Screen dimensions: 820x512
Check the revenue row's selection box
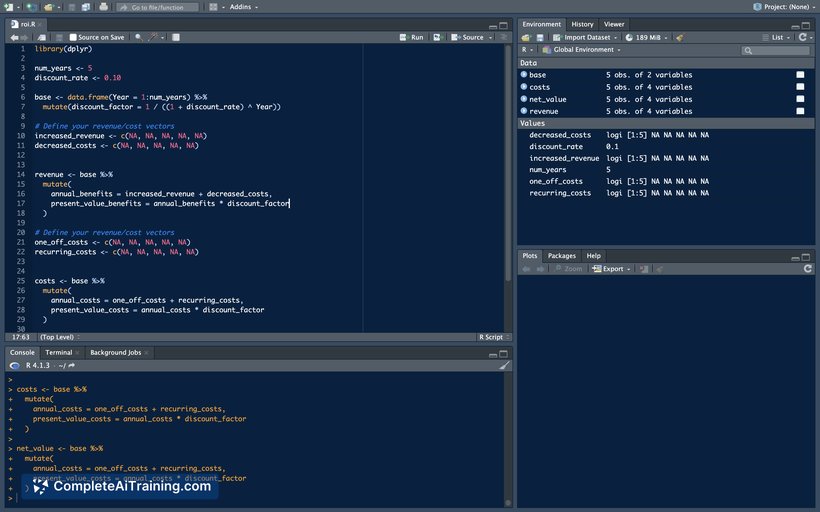pos(800,111)
